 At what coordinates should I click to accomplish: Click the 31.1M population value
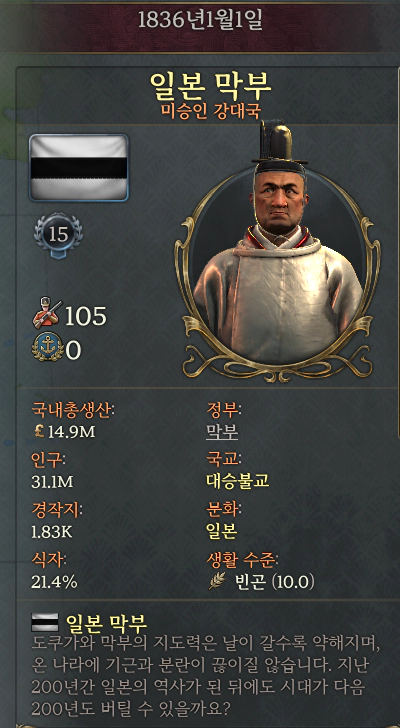click(x=52, y=482)
